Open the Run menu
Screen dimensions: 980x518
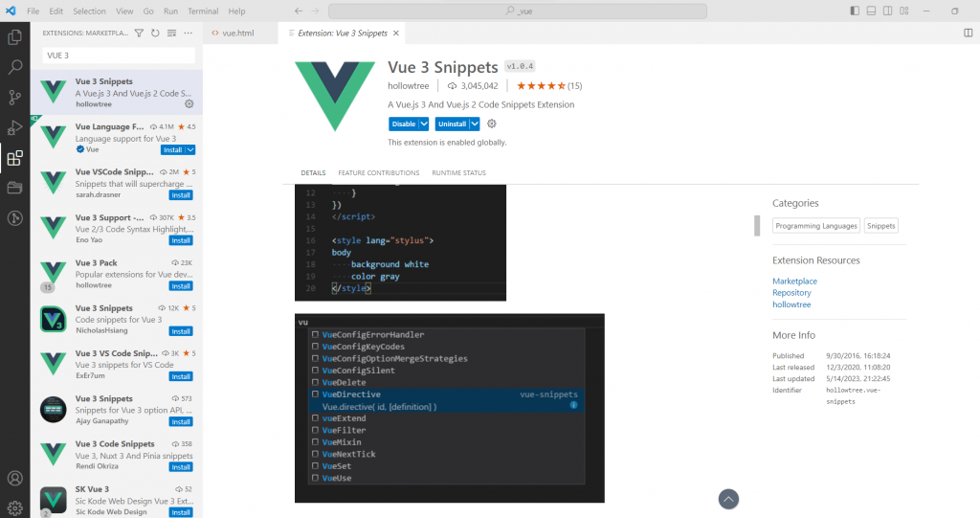170,11
